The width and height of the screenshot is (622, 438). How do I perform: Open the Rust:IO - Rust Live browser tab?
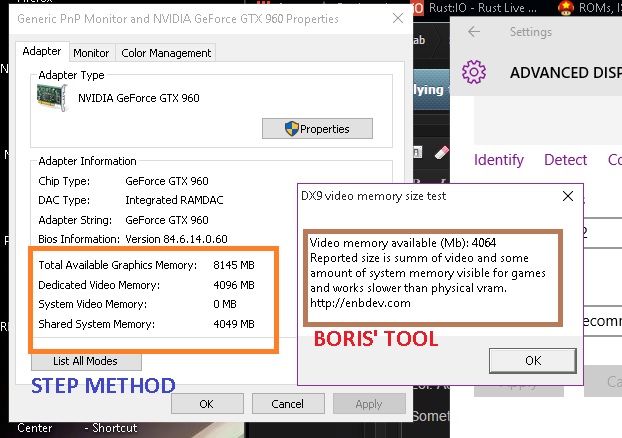point(476,8)
